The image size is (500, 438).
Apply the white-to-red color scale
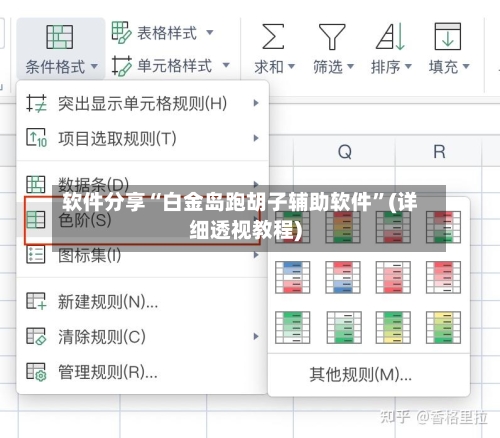[x=393, y=277]
